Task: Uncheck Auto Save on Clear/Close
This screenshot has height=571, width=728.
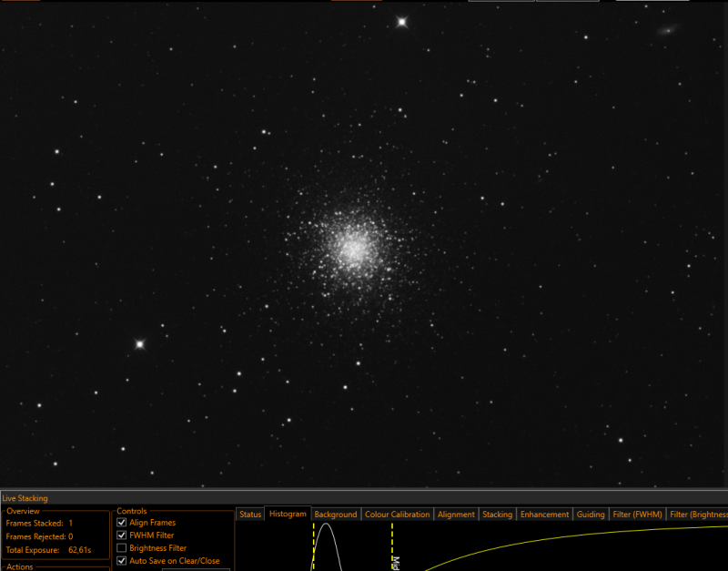Action: point(122,561)
